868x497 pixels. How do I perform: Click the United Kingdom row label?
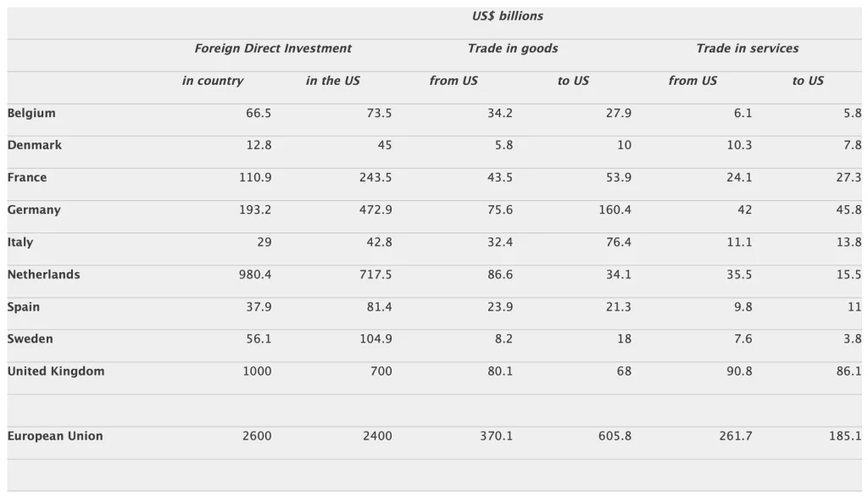click(56, 371)
